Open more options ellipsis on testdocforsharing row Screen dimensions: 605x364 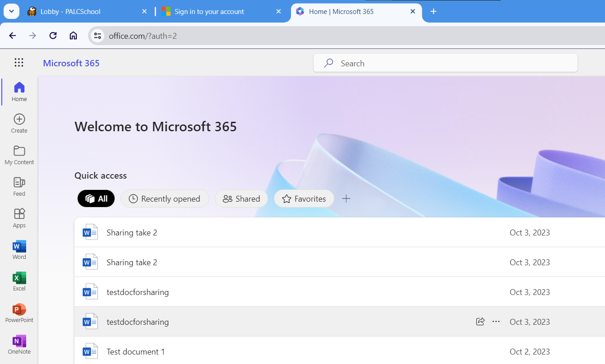point(496,322)
